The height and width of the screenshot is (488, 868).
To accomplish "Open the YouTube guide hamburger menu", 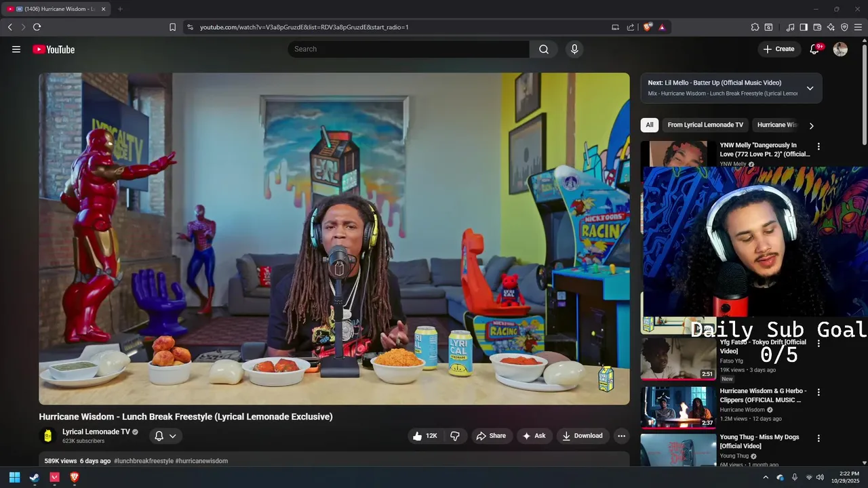I will coord(16,49).
